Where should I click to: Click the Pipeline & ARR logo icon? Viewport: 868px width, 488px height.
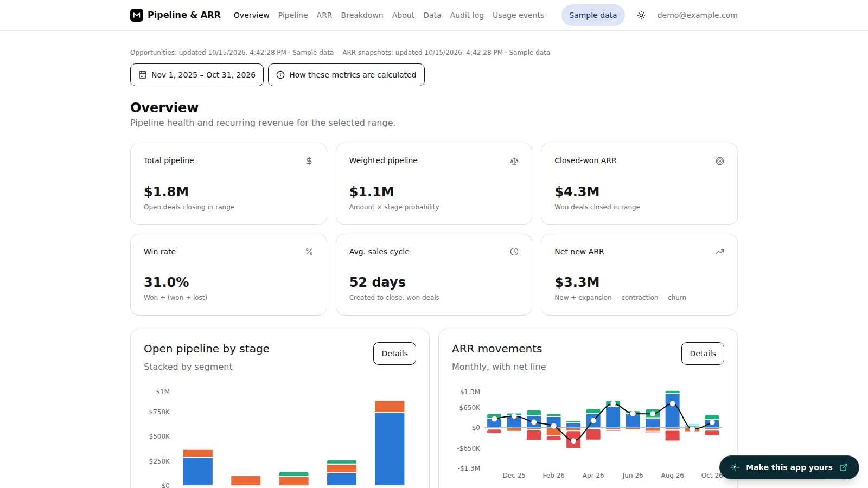[x=137, y=15]
